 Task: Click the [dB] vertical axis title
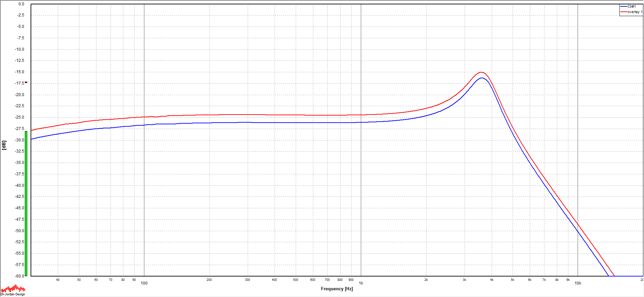(4, 145)
